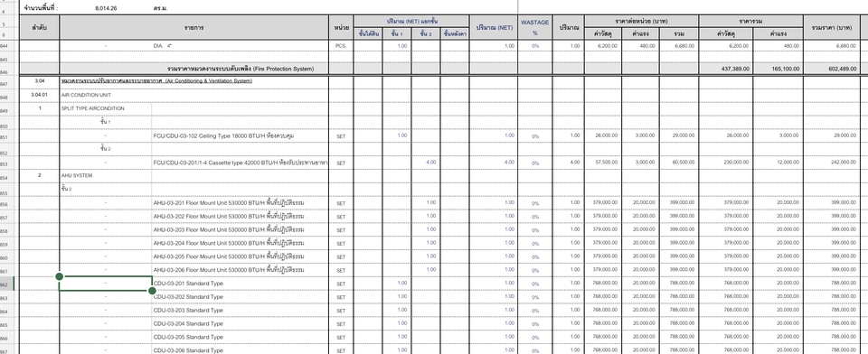
Task: Click the 60,500.00 unit total cell
Action: [679, 163]
